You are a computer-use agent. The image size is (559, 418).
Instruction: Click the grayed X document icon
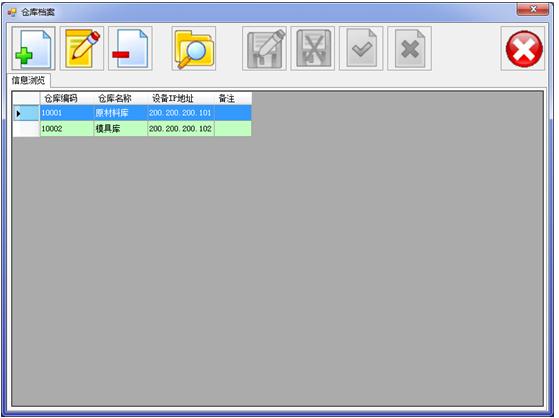pos(410,48)
